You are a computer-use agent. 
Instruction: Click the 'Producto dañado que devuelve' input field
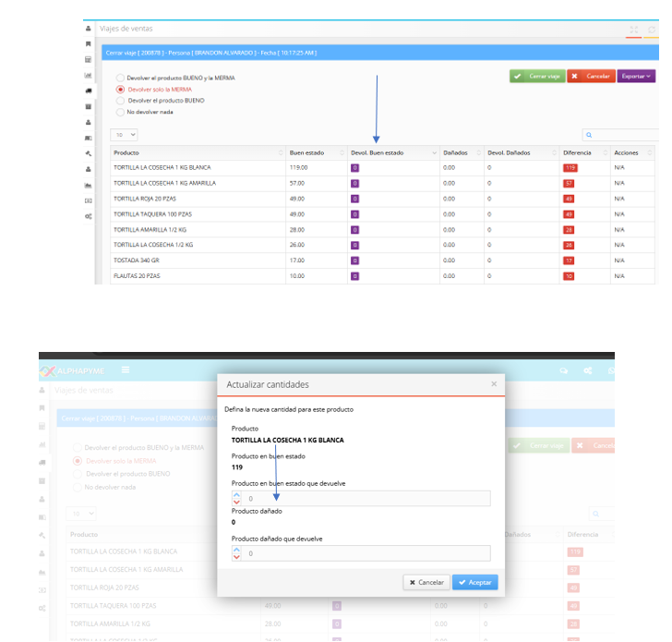coord(365,553)
